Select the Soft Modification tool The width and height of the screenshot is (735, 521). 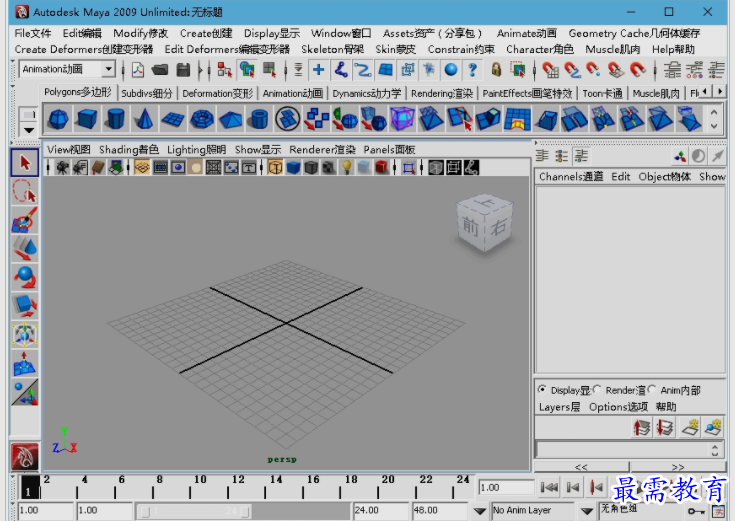tap(24, 363)
